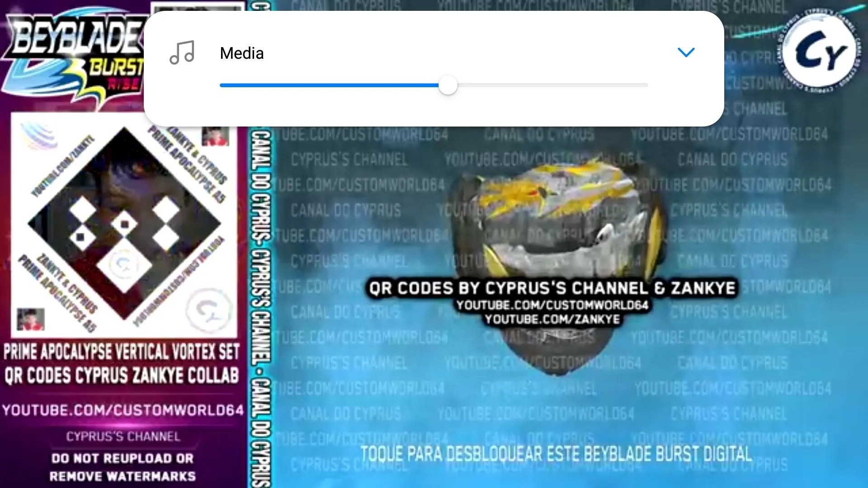The width and height of the screenshot is (868, 488).
Task: Click the Media volume slider handle
Action: point(448,85)
